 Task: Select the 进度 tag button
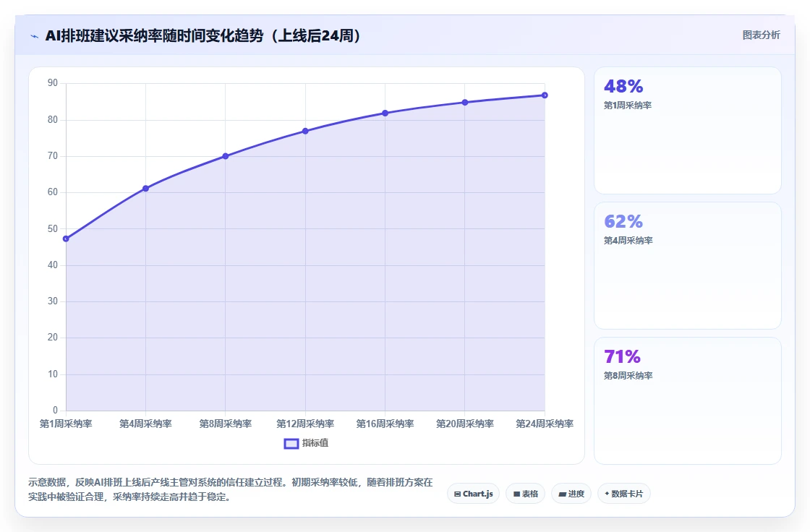coord(571,494)
